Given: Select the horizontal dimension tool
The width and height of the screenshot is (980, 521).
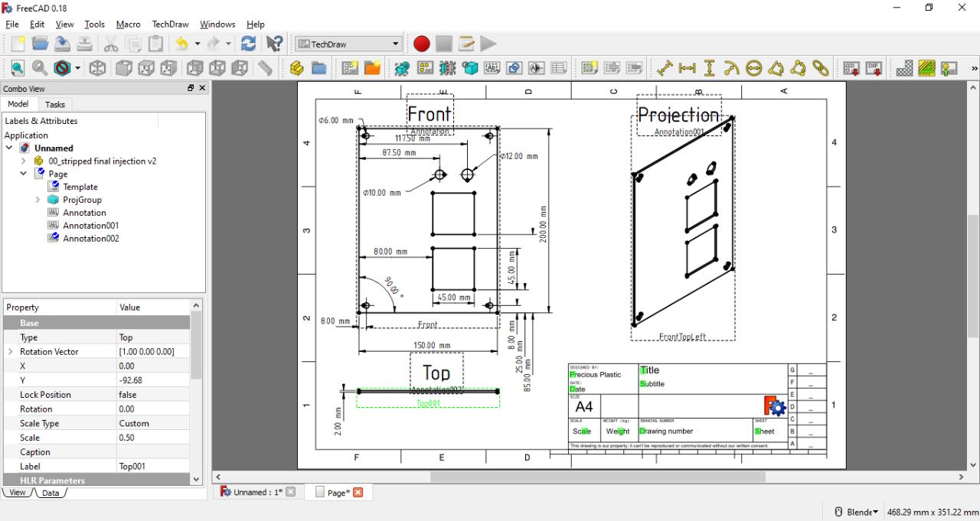Looking at the screenshot, I should tap(688, 69).
